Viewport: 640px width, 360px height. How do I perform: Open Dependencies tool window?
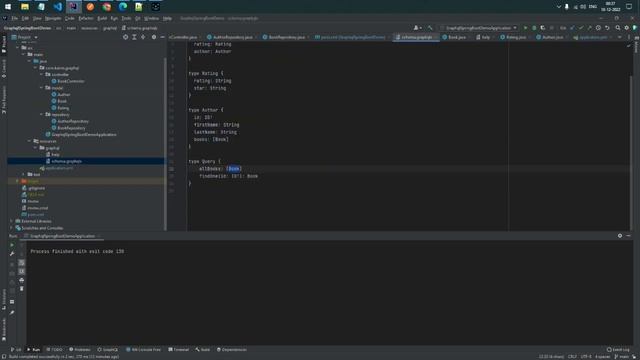[x=231, y=350]
